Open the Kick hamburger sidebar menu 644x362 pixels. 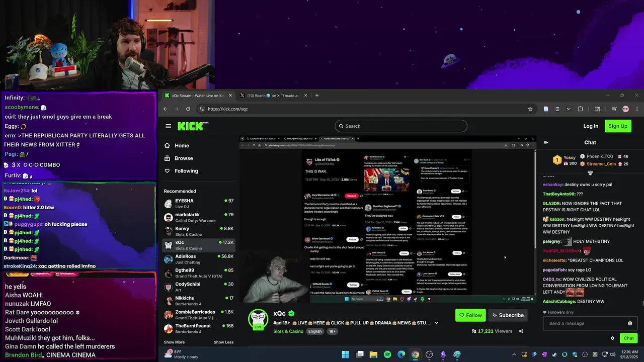click(x=169, y=126)
